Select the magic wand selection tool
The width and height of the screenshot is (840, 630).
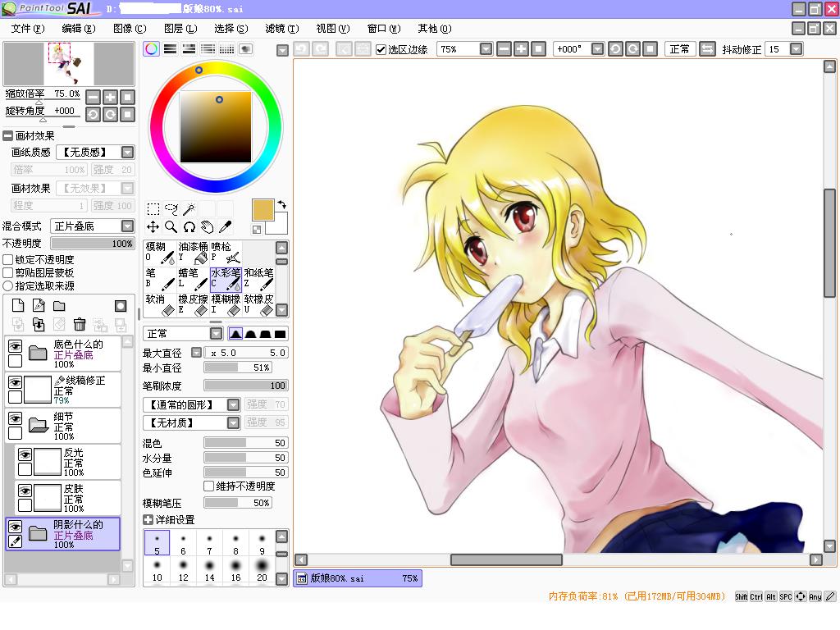click(189, 208)
